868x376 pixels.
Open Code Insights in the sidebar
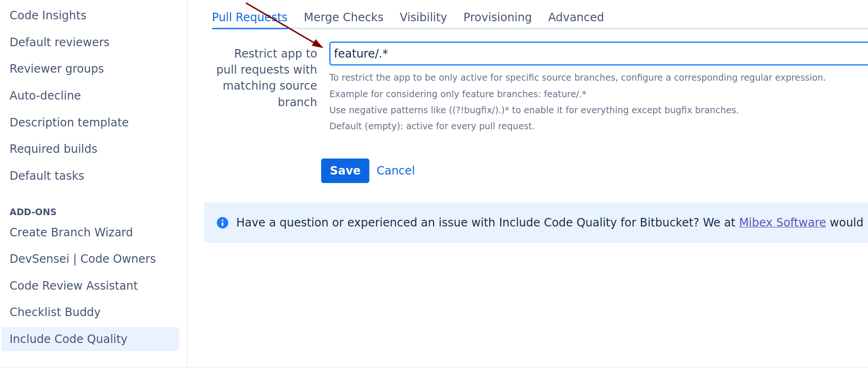point(48,16)
